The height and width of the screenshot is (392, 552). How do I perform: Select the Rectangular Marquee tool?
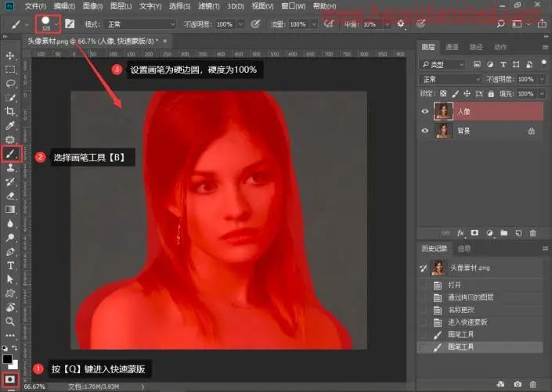[x=10, y=70]
